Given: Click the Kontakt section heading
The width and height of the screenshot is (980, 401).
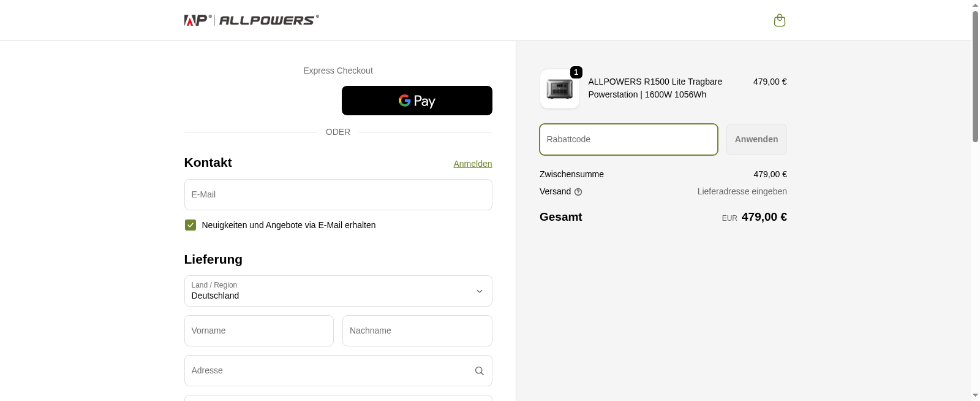Looking at the screenshot, I should tap(208, 162).
